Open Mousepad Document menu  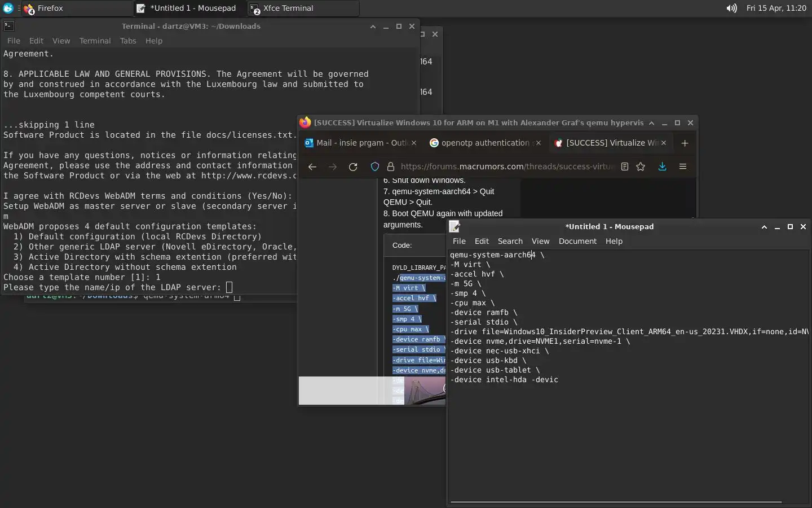[577, 241]
